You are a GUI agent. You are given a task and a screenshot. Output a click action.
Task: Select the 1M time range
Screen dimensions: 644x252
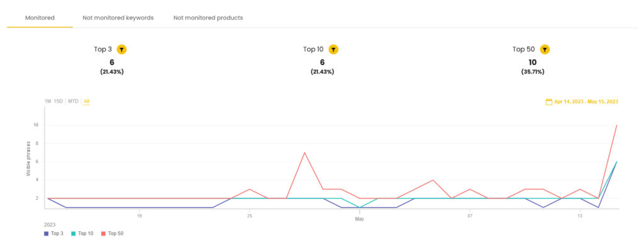(48, 101)
